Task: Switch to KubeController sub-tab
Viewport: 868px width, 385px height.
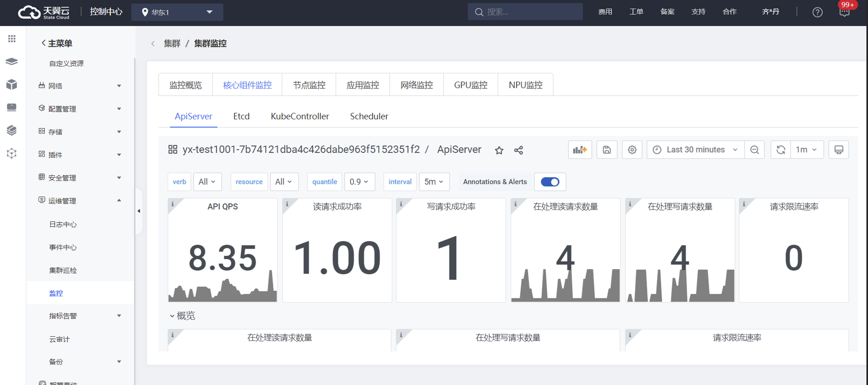Action: [300, 116]
